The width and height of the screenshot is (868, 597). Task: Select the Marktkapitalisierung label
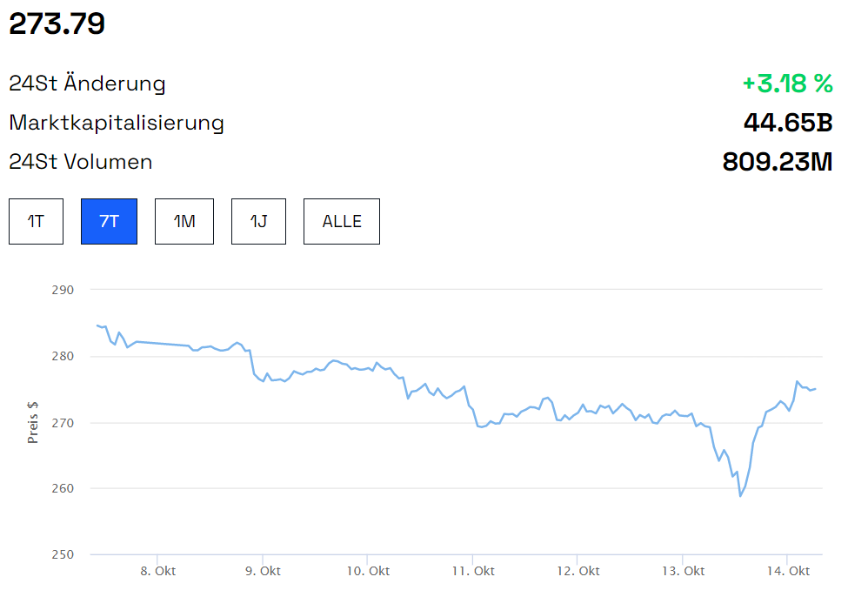pyautogui.click(x=117, y=123)
